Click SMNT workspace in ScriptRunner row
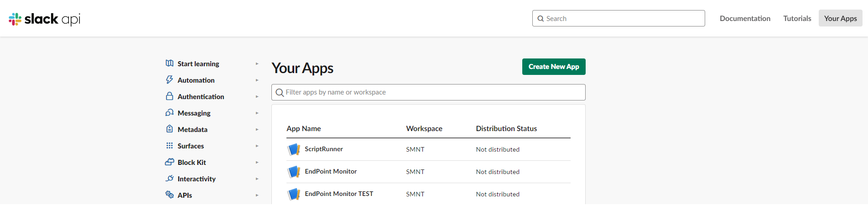This screenshot has height=206, width=868. [x=415, y=149]
